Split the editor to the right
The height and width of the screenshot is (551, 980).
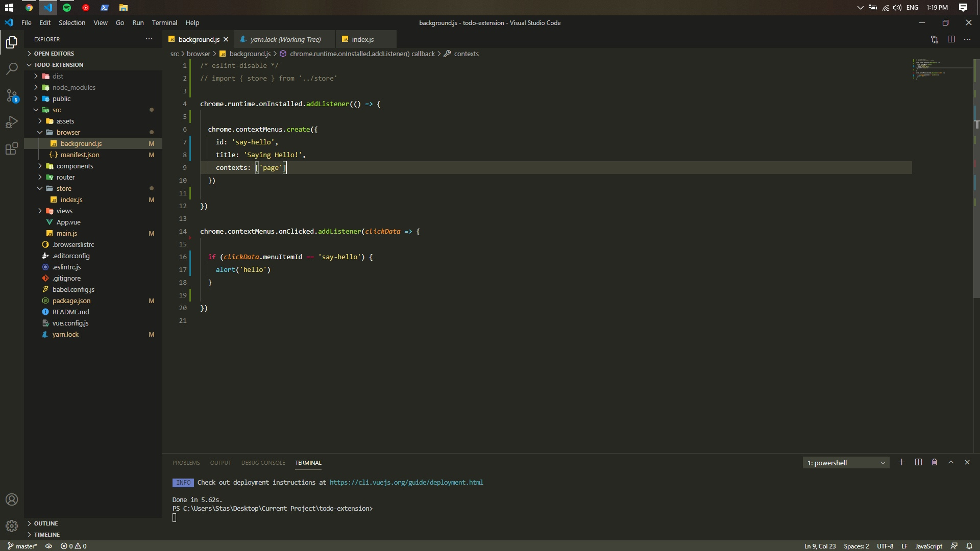click(951, 39)
